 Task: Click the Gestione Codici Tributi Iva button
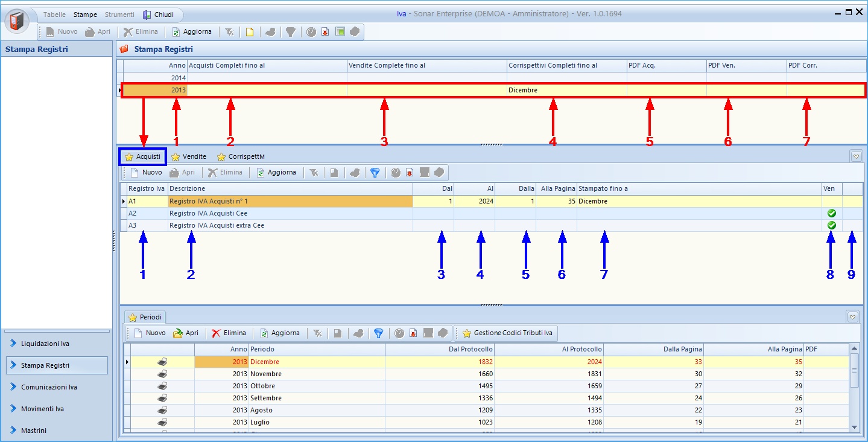point(507,333)
